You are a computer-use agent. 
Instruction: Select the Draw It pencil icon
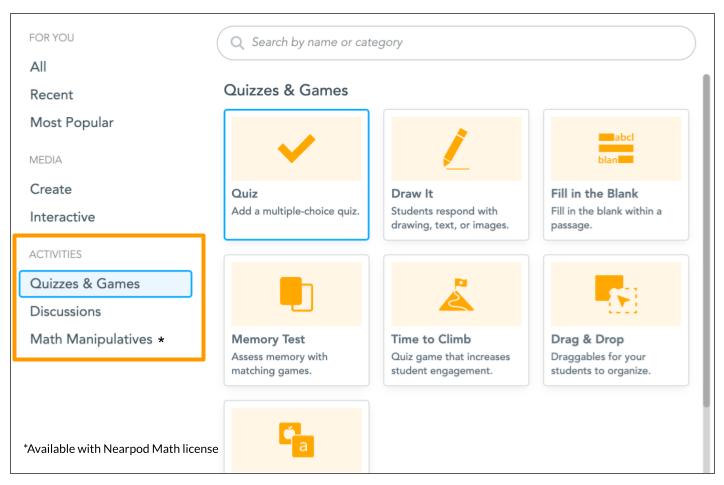tap(456, 149)
